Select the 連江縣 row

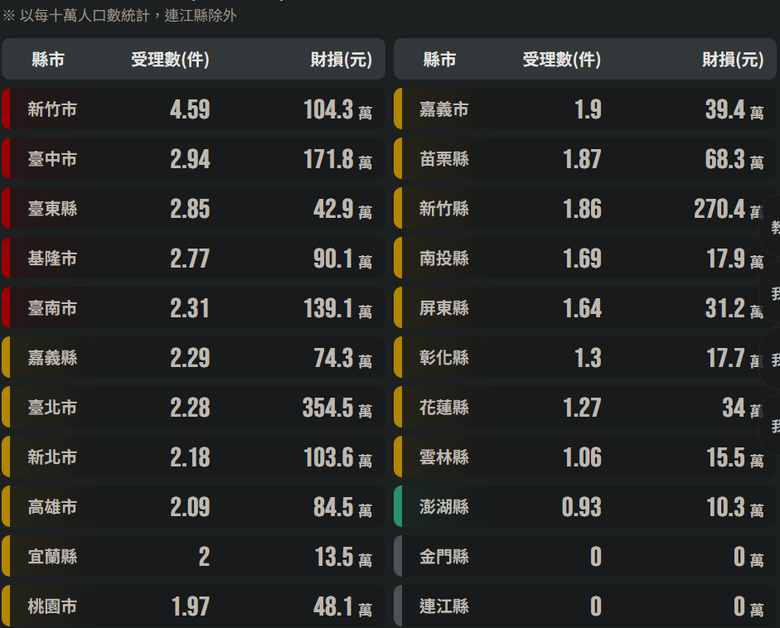click(x=585, y=606)
